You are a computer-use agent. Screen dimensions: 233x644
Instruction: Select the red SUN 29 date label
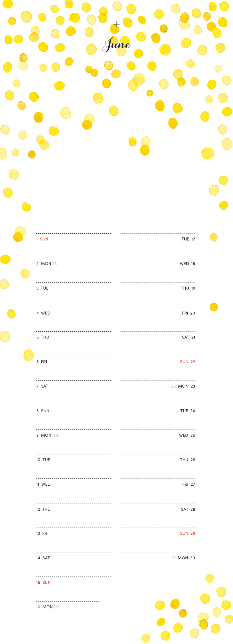187,533
